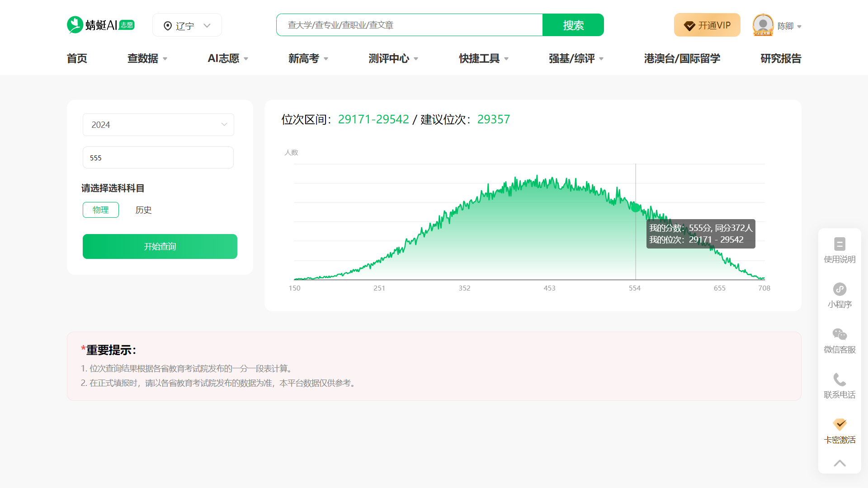Click the VIP crown icon on 开通VIP
The image size is (868, 488).
pos(689,25)
